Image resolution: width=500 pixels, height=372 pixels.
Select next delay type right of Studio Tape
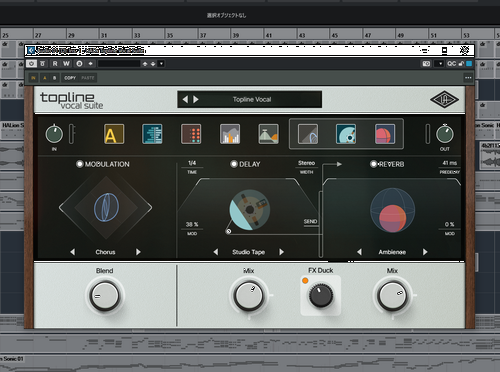pyautogui.click(x=281, y=252)
